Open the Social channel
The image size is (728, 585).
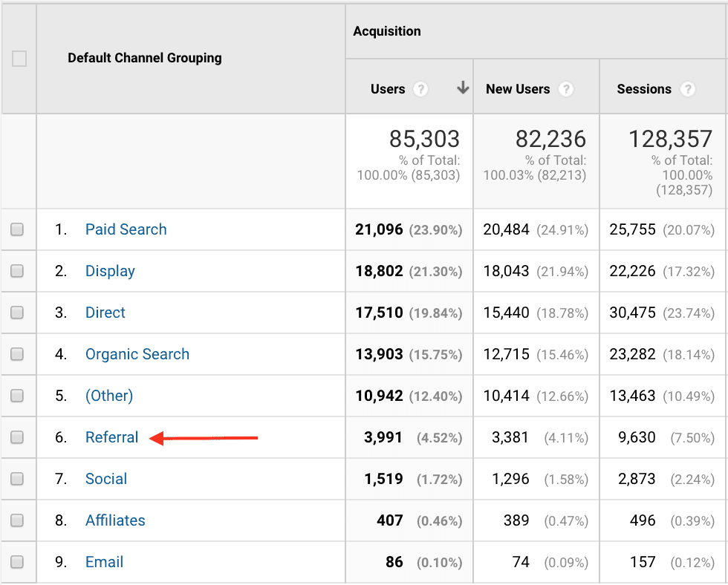(x=106, y=479)
